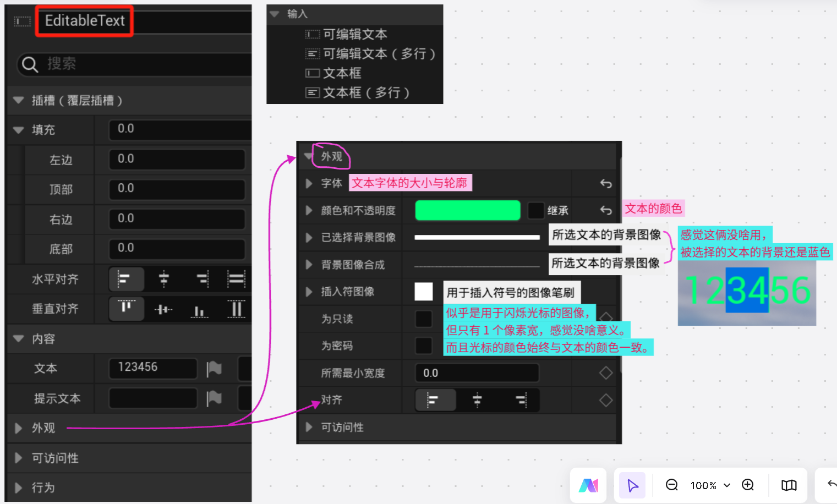
Task: Open the book/documentation icon in bottom toolbar
Action: [x=789, y=485]
